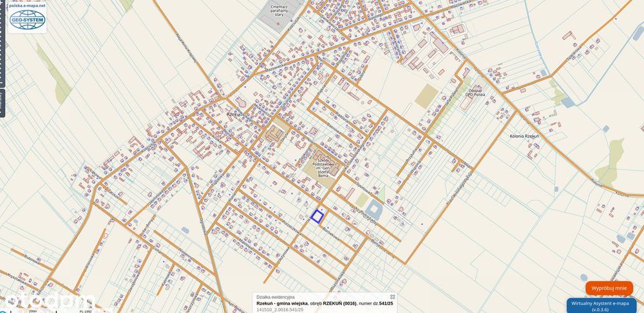Click the Kolonia Rzekuń place label
The image size is (644, 313).
pos(524,136)
